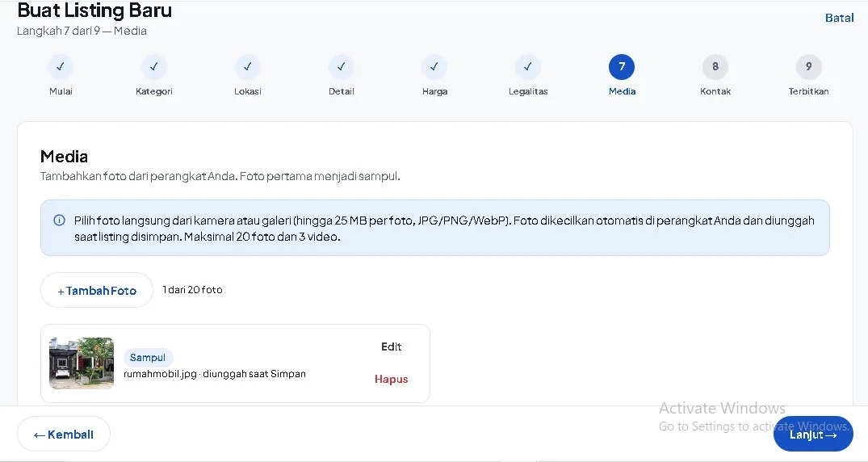Delete the photo with Hapus
This screenshot has width=868, height=462.
pyautogui.click(x=391, y=380)
